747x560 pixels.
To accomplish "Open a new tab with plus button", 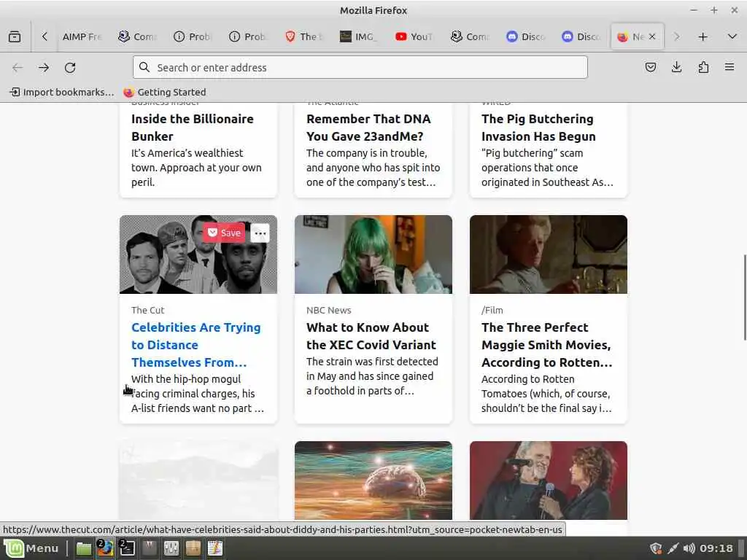I will click(703, 36).
